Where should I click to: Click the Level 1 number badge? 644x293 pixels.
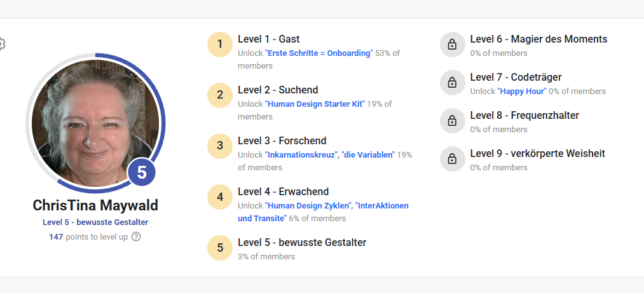(x=220, y=44)
